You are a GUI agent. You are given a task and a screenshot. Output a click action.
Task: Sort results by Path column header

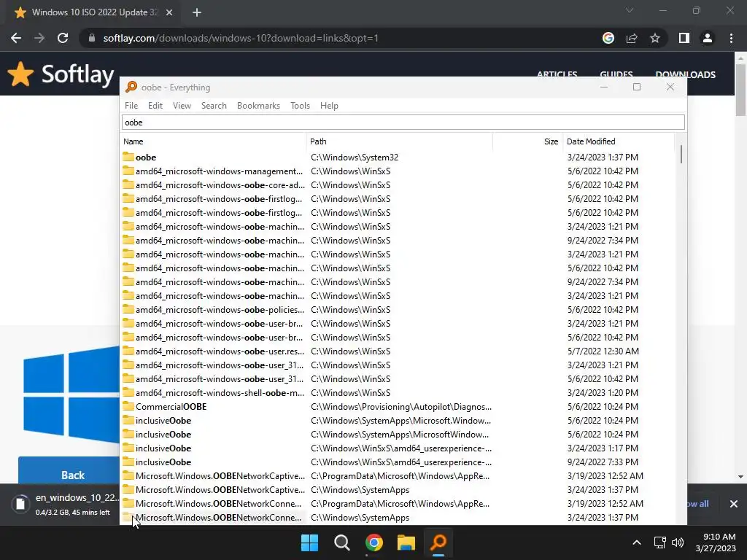point(400,141)
